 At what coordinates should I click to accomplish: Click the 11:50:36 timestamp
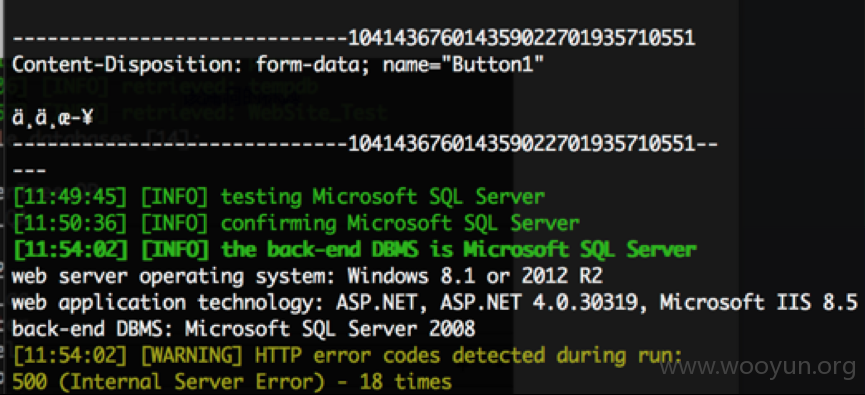pyautogui.click(x=70, y=223)
